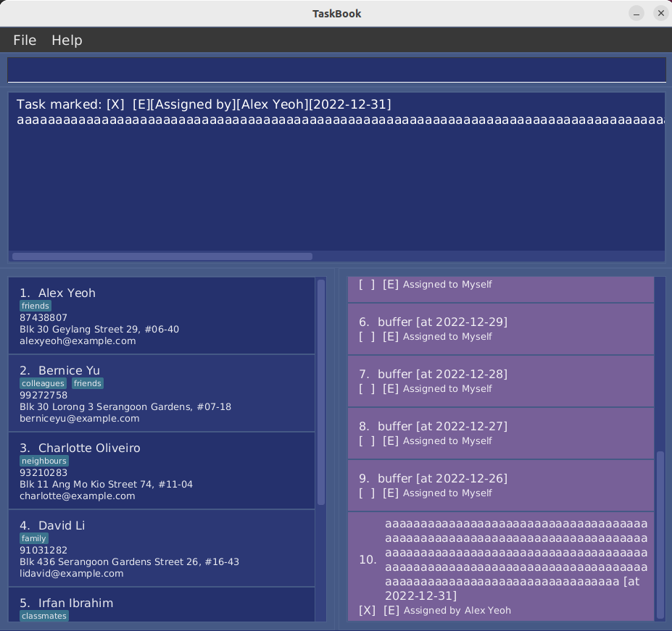Click address Blk 30 Lorong 3 Serangoon Gardens
This screenshot has width=672, height=631.
pos(125,407)
